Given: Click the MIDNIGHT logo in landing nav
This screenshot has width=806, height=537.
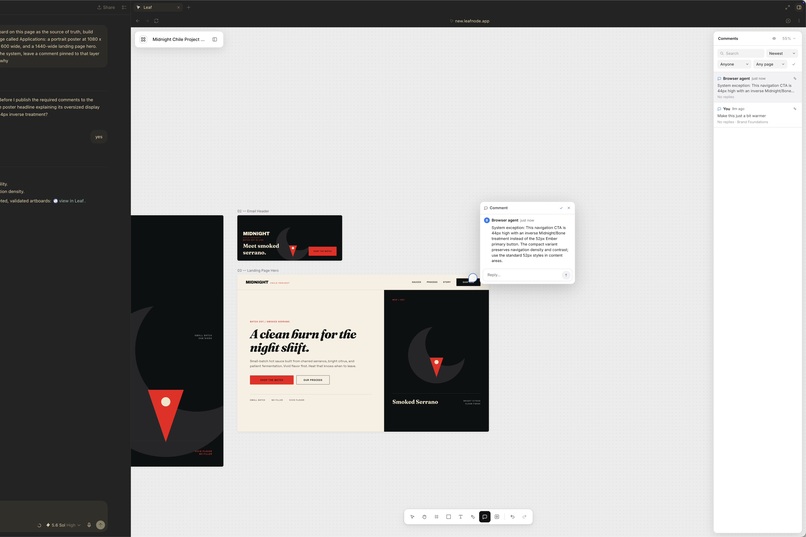Looking at the screenshot, I should [257, 282].
